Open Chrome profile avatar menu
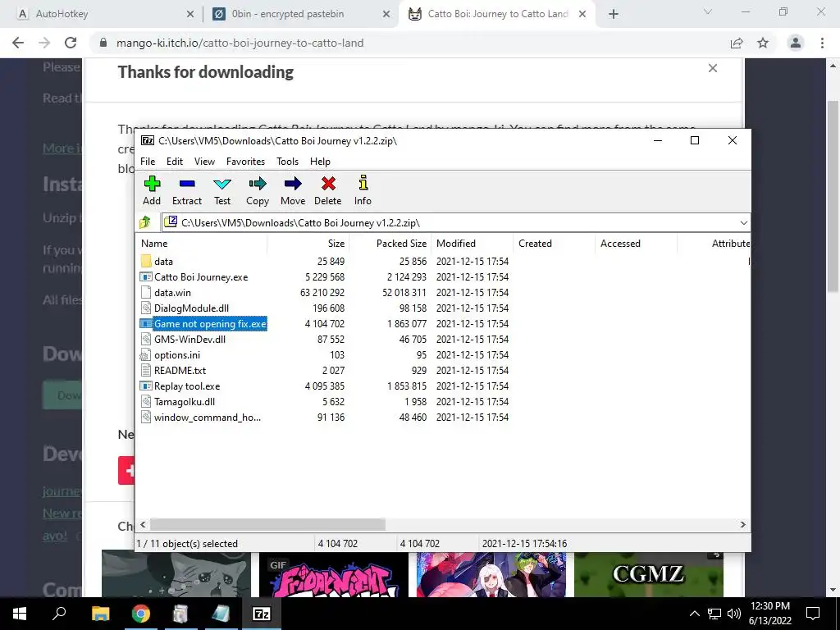 [796, 43]
